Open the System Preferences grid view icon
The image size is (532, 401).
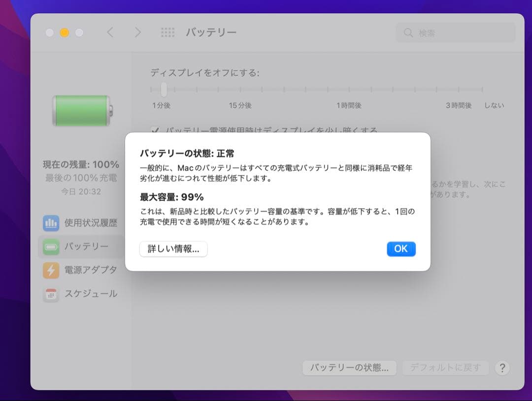167,32
